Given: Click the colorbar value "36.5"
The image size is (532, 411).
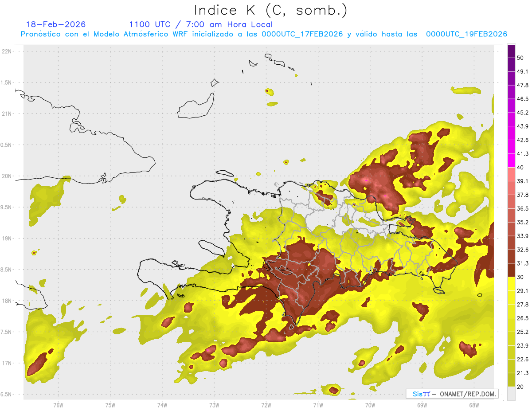Looking at the screenshot, I should coord(523,208).
